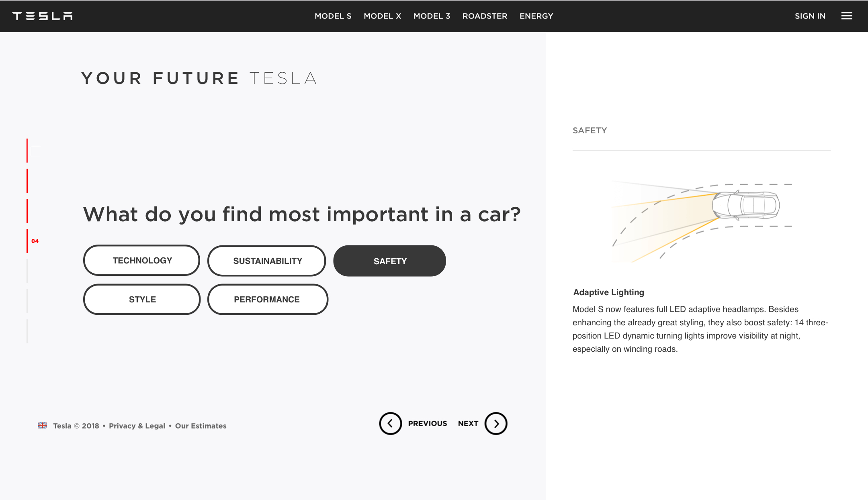
Task: Deselect the Safety option
Action: pyautogui.click(x=390, y=261)
